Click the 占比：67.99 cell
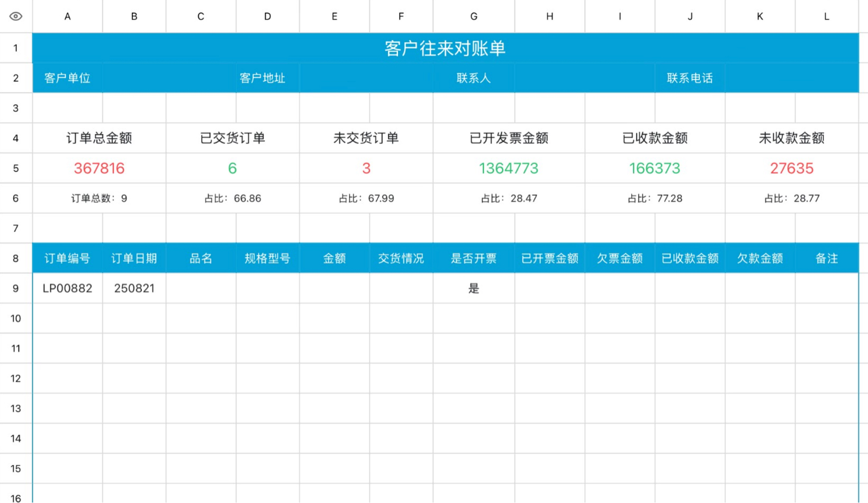 tap(366, 199)
